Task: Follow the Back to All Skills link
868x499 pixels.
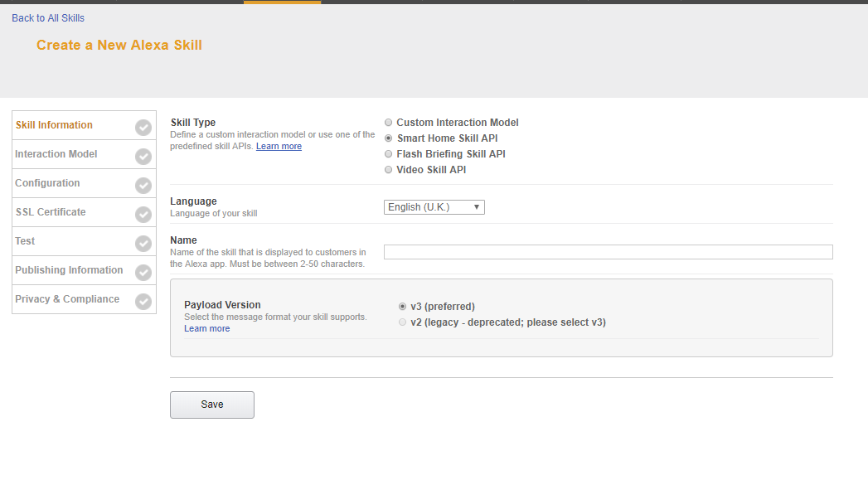Action: click(48, 18)
